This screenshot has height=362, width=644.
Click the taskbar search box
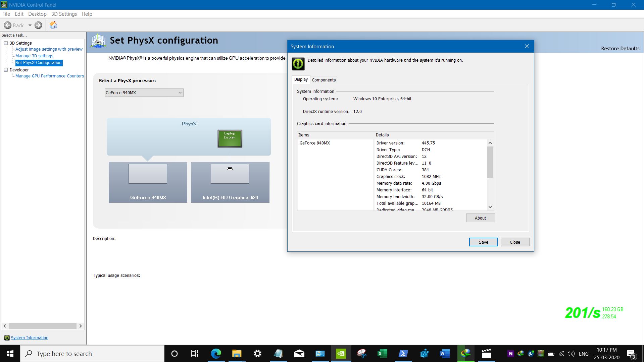(93, 354)
